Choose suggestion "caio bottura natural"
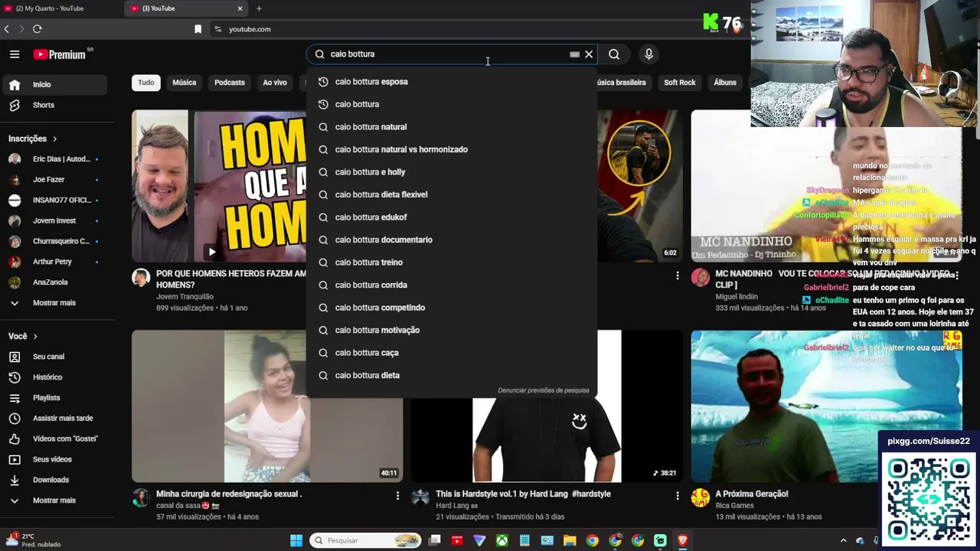This screenshot has width=980, height=551. point(452,127)
